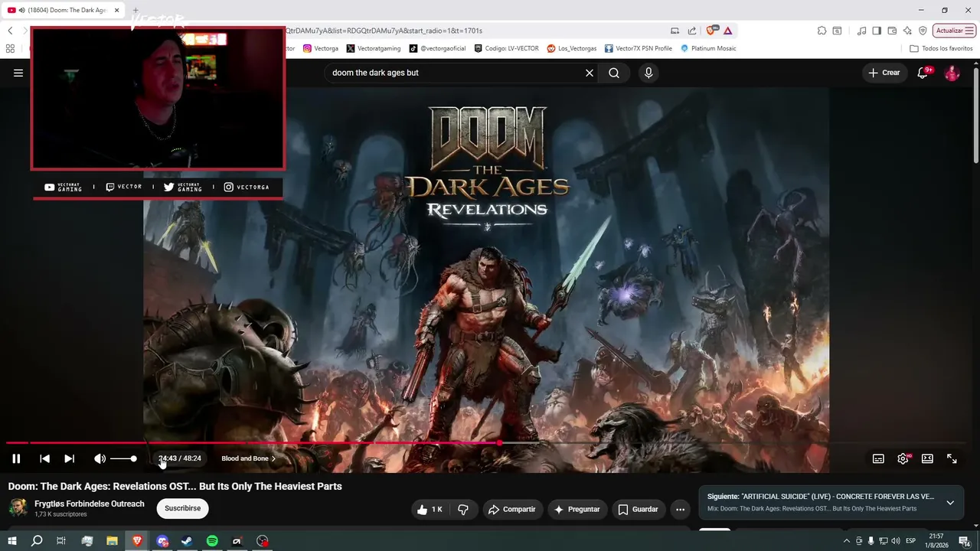
Task: Open video player settings gear
Action: [x=903, y=458]
